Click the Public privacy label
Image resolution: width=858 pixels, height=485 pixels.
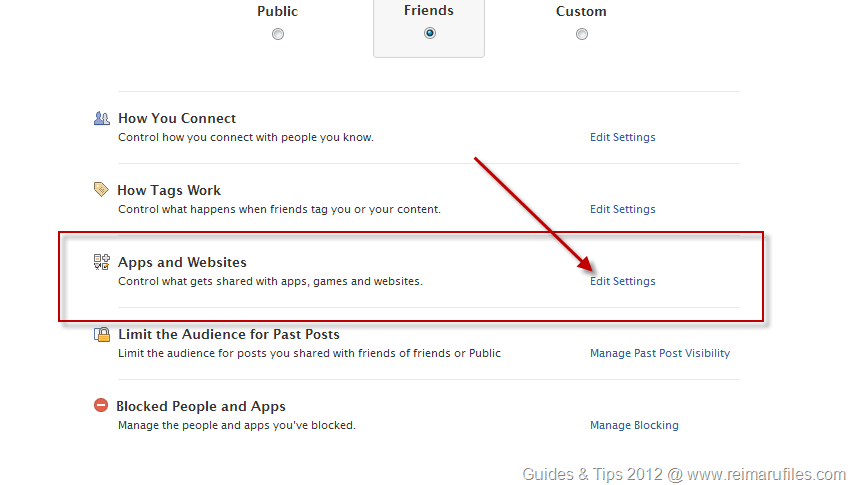pyautogui.click(x=277, y=12)
